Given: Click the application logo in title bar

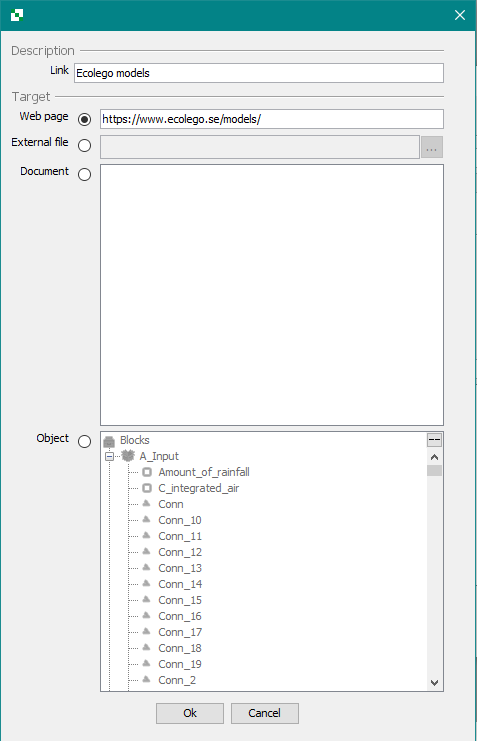Looking at the screenshot, I should coord(17,15).
